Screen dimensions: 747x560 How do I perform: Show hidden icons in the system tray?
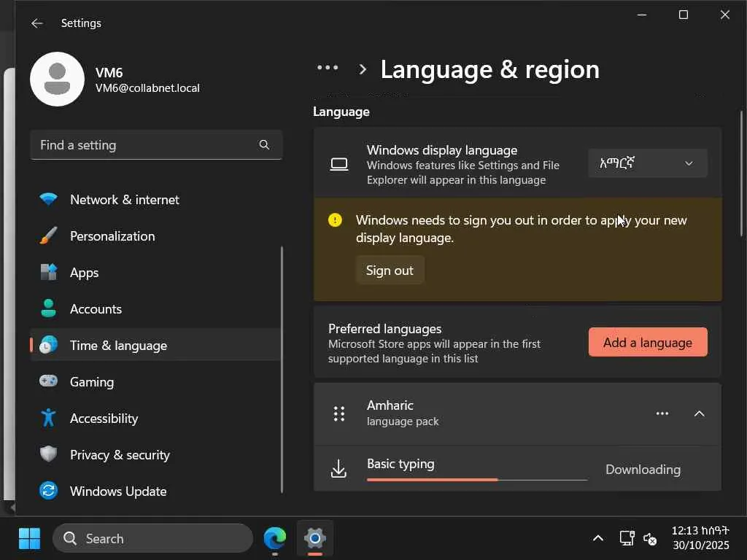[x=598, y=539]
